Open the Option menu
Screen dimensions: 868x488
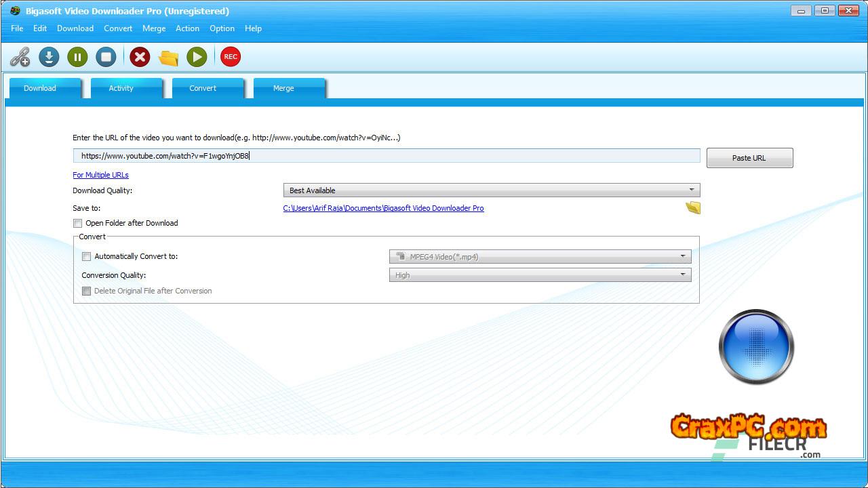(x=222, y=28)
